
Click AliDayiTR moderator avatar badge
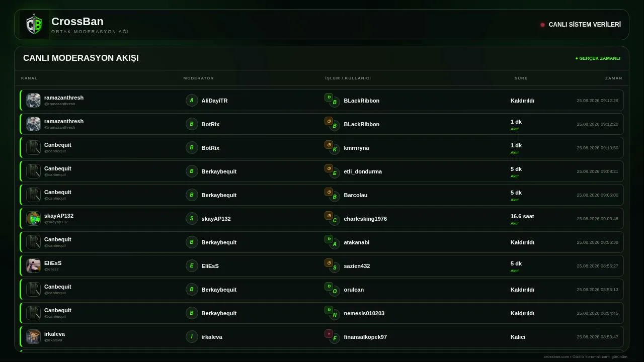[192, 101]
